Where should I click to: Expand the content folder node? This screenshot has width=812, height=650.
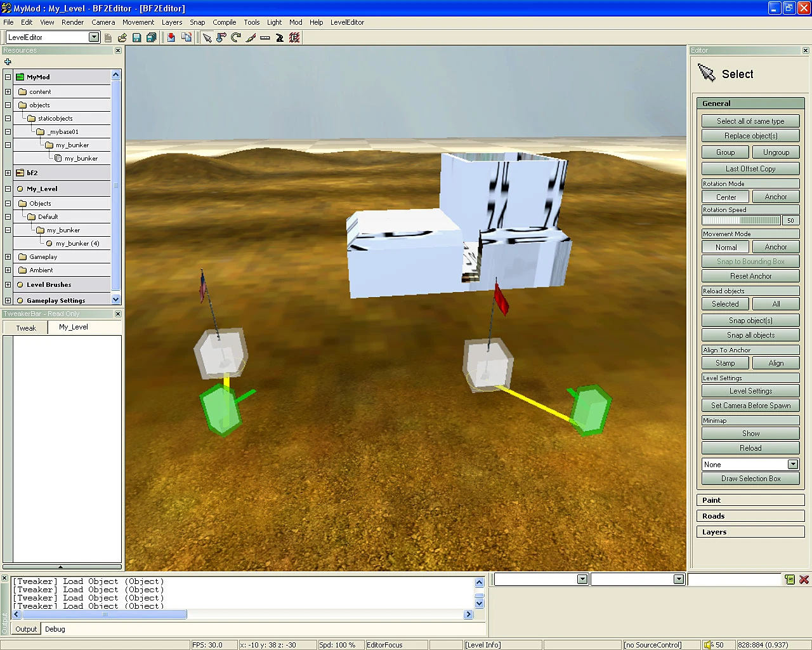(x=8, y=91)
